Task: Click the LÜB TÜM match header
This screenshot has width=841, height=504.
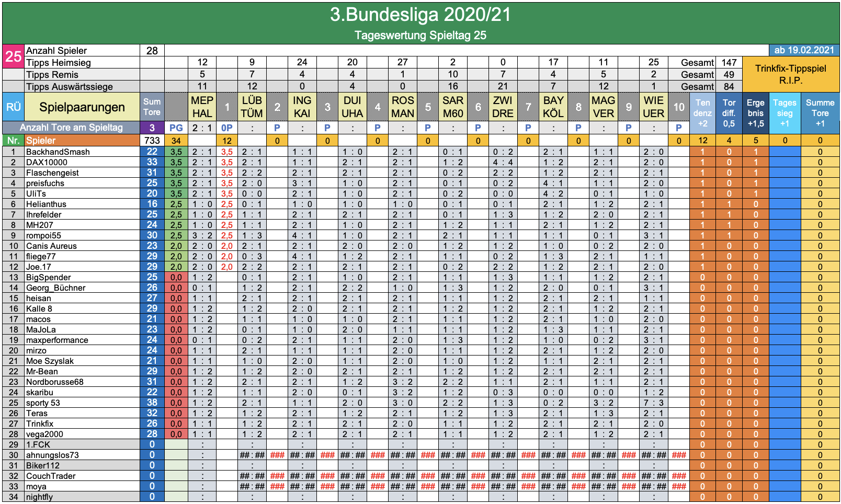Action: click(252, 107)
